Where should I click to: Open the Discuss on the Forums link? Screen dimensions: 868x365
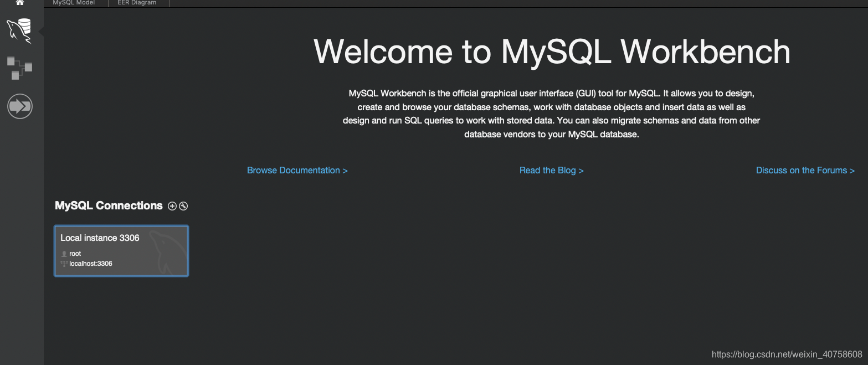pyautogui.click(x=805, y=171)
